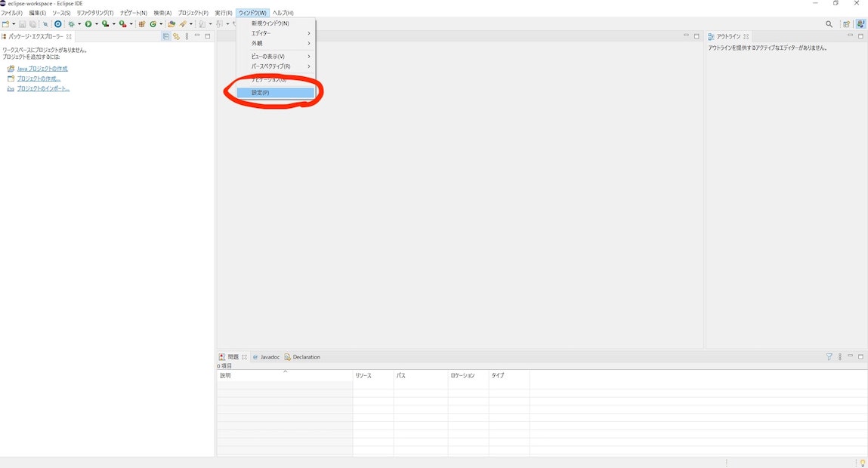Sort by the リソース column header
This screenshot has height=468, width=868.
pos(373,375)
